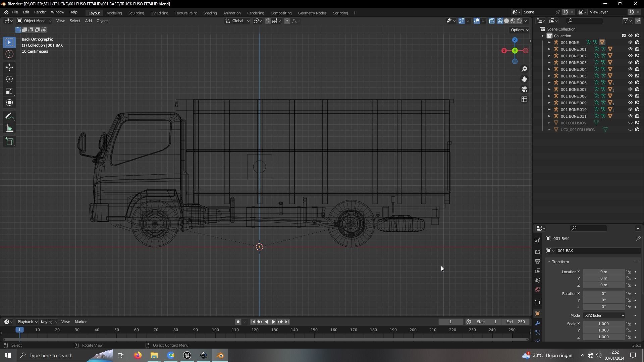Toggle auto keying record button

coord(238,322)
